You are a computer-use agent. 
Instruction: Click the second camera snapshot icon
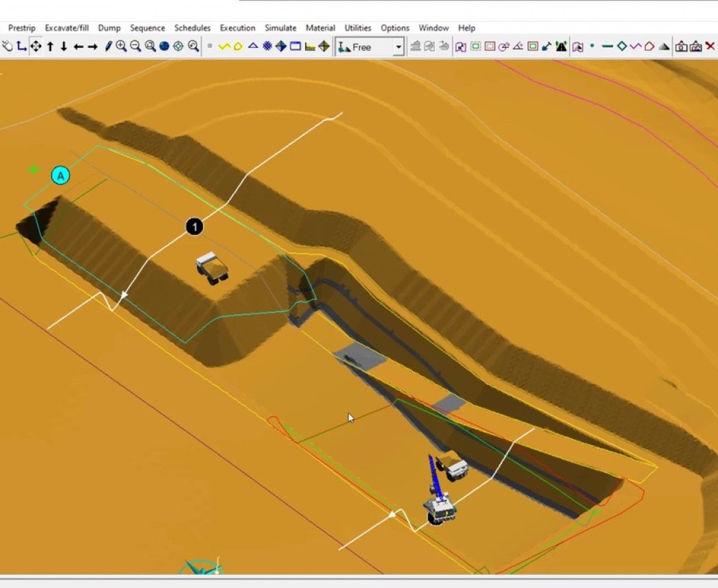click(x=696, y=46)
